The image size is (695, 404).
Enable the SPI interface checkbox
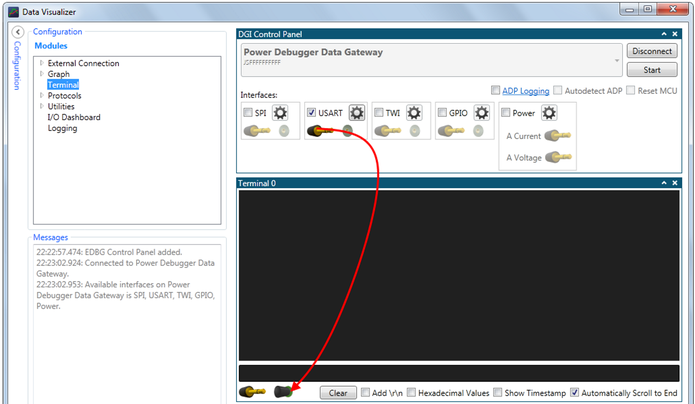248,113
